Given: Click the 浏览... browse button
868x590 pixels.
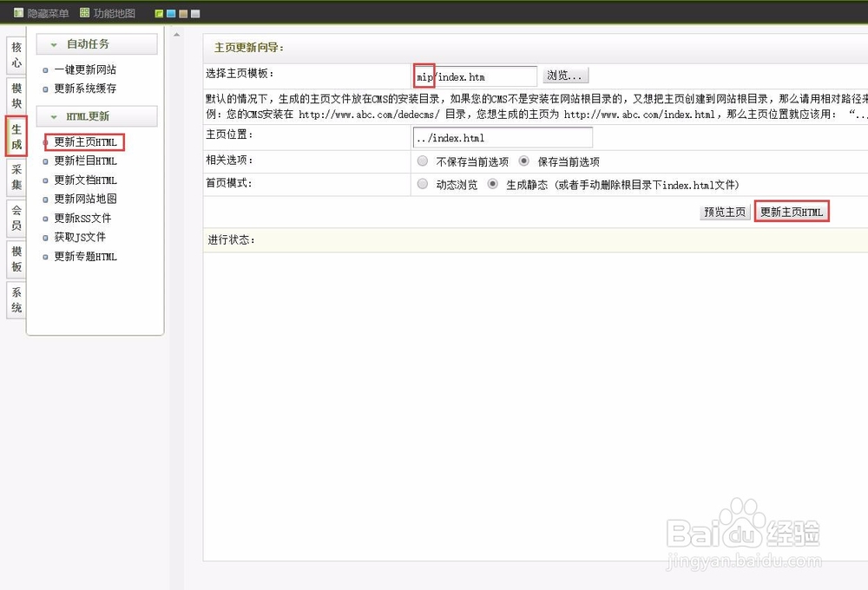Looking at the screenshot, I should click(565, 75).
